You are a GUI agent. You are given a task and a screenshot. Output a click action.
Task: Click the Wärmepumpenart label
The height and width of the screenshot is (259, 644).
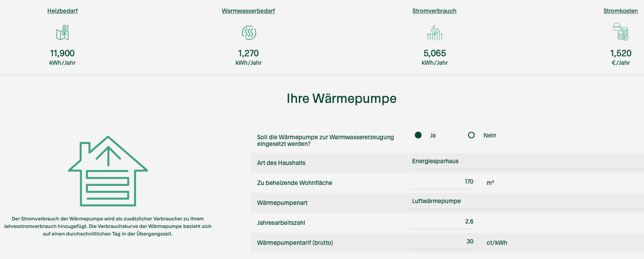click(282, 203)
